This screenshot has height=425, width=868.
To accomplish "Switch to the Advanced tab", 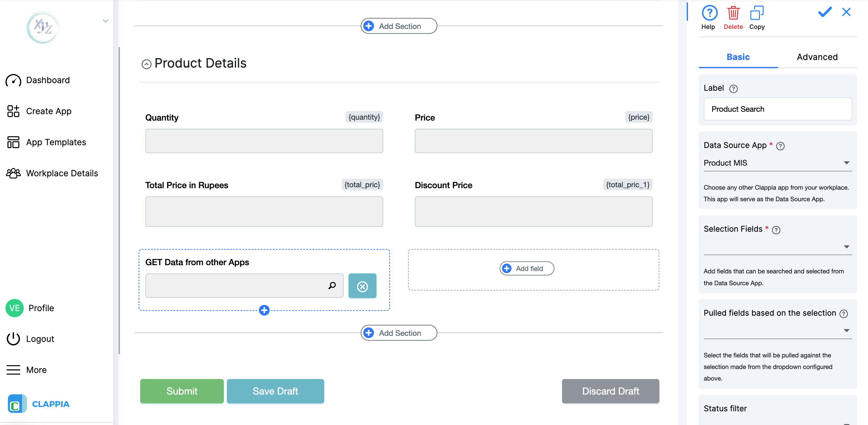I will click(817, 57).
